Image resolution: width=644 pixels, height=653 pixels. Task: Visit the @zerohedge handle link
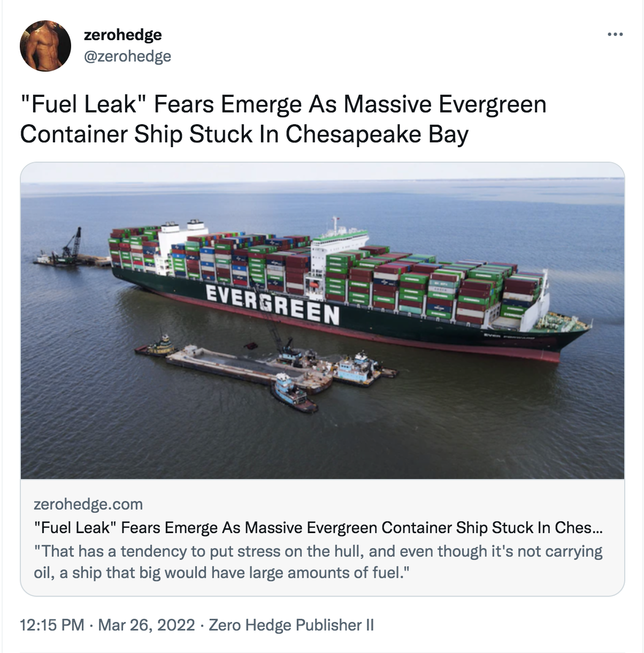pyautogui.click(x=127, y=56)
